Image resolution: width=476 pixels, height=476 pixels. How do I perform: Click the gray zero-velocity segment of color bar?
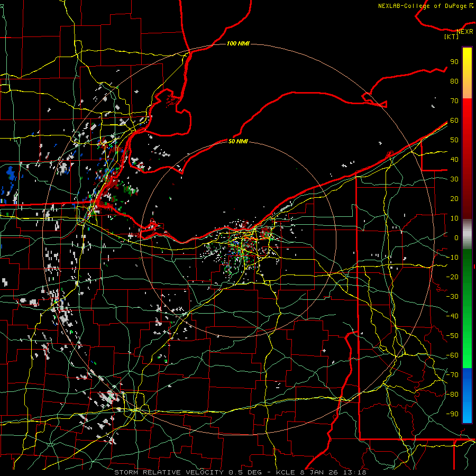[467, 234]
